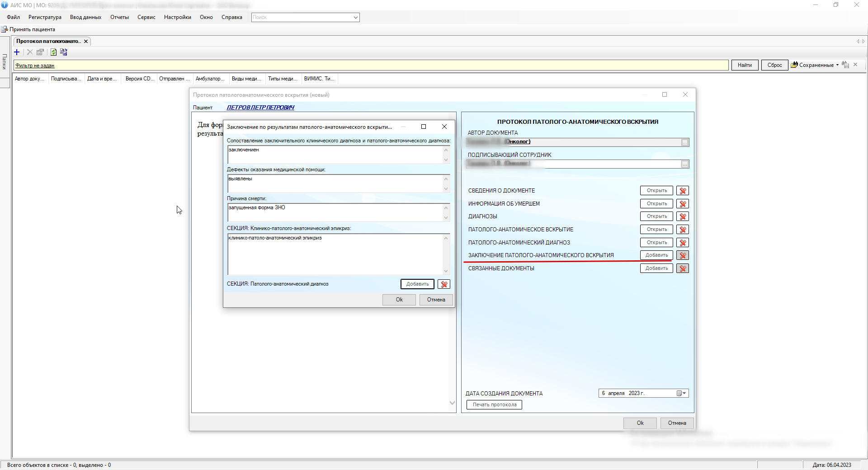Maximize the Заключение dialog window
The height and width of the screenshot is (470, 868).
pyautogui.click(x=424, y=127)
